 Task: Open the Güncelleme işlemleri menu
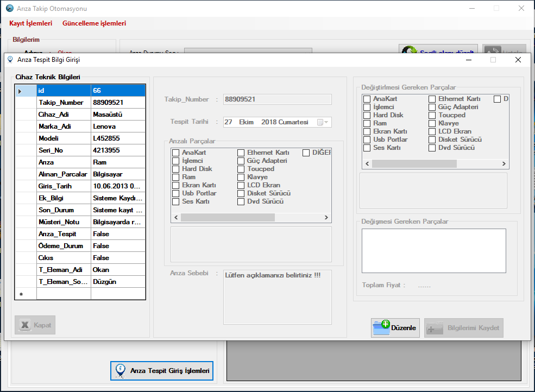tap(94, 23)
